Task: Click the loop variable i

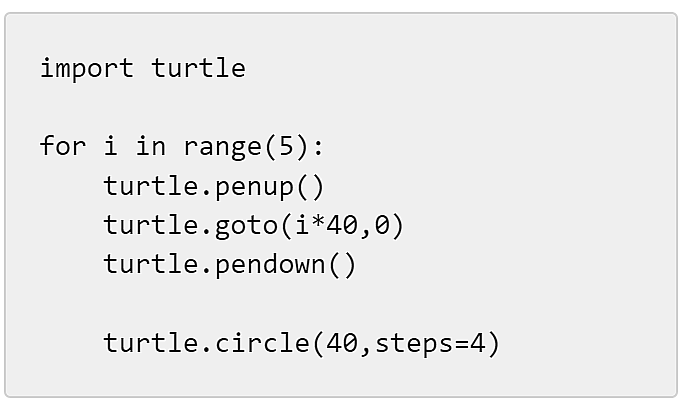Action: click(x=111, y=145)
